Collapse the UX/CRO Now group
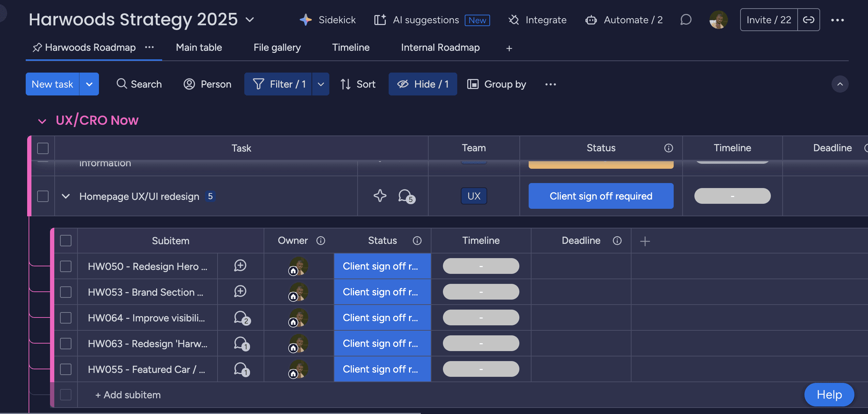The height and width of the screenshot is (414, 868). pos(42,122)
